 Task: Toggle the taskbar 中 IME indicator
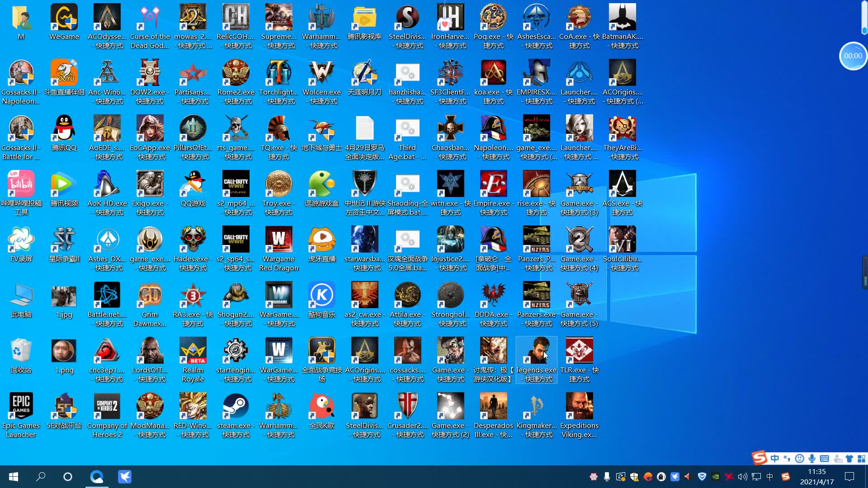pos(770,477)
